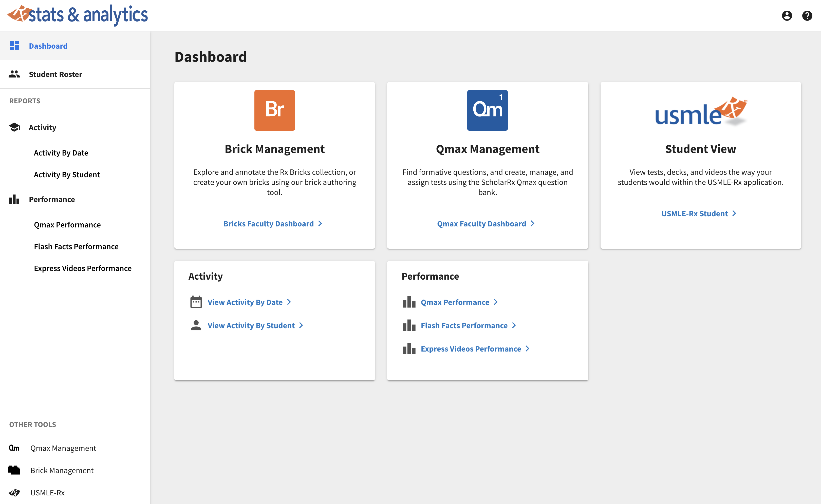Click the Brick Management card heading

[274, 149]
